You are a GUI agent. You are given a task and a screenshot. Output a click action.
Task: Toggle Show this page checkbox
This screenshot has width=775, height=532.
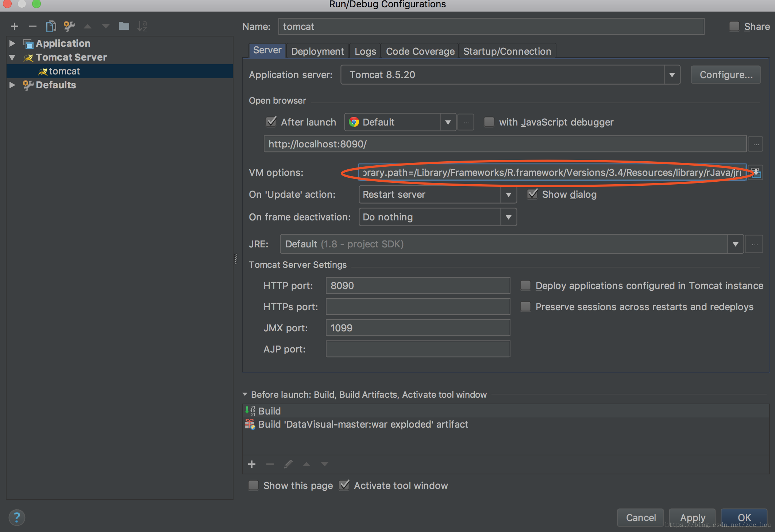253,485
